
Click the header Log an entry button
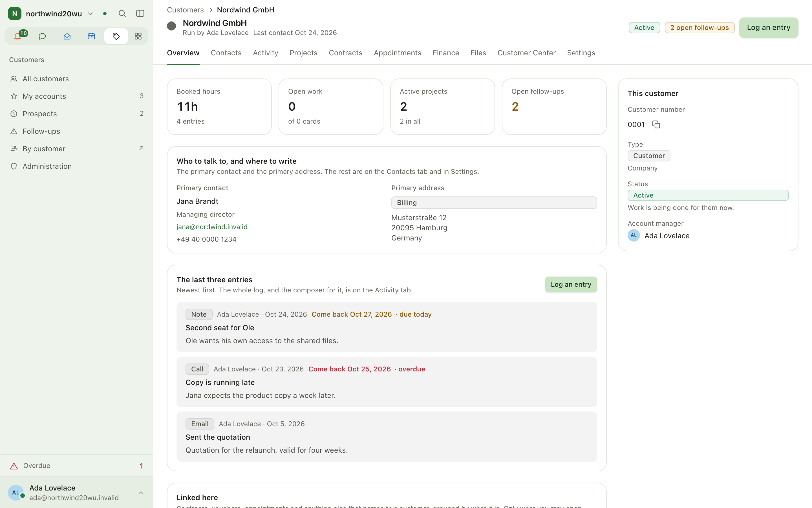768,28
